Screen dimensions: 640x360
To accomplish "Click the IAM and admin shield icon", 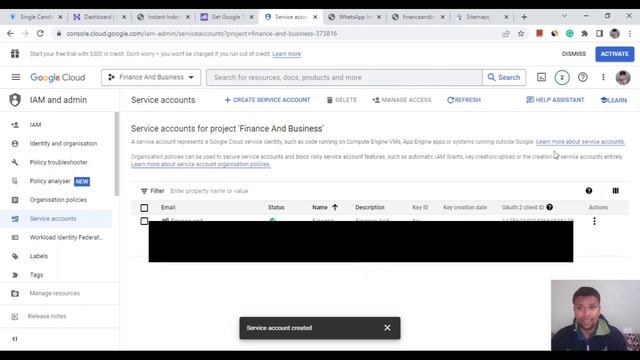I will click(15, 100).
